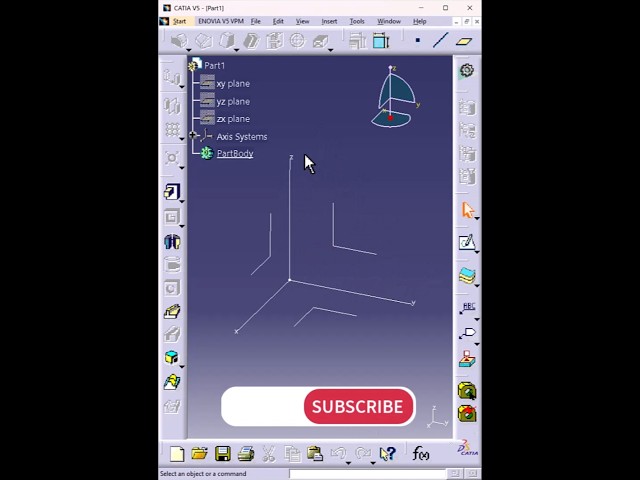Create a reference Plane
Image resolution: width=640 pixels, height=480 pixels.
[x=464, y=41]
